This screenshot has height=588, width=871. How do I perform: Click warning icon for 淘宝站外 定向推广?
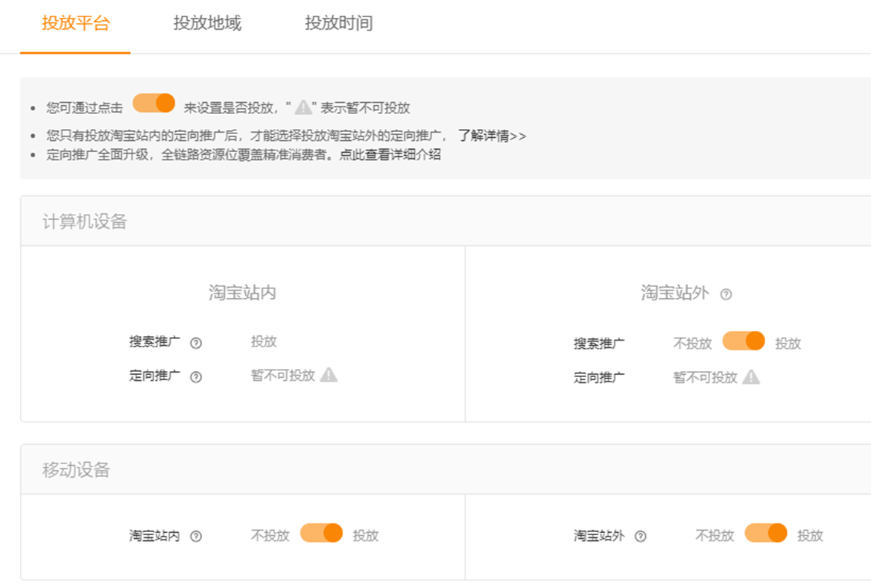click(751, 377)
